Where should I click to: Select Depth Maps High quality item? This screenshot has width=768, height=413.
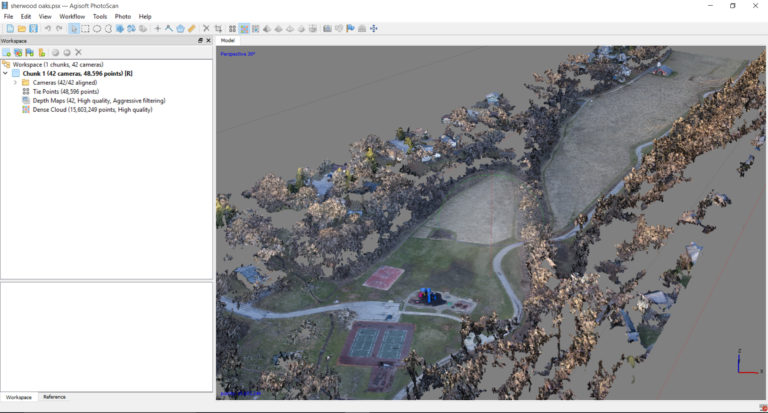tap(99, 100)
